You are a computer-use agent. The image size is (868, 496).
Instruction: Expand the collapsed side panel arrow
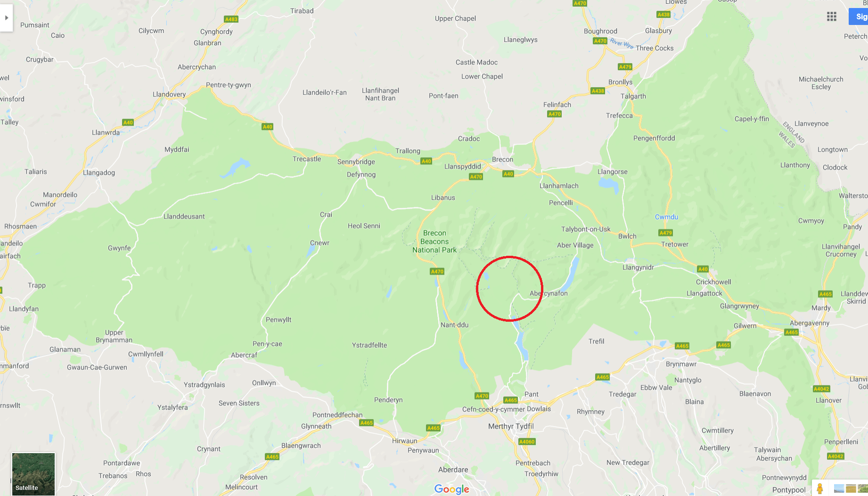[x=6, y=17]
